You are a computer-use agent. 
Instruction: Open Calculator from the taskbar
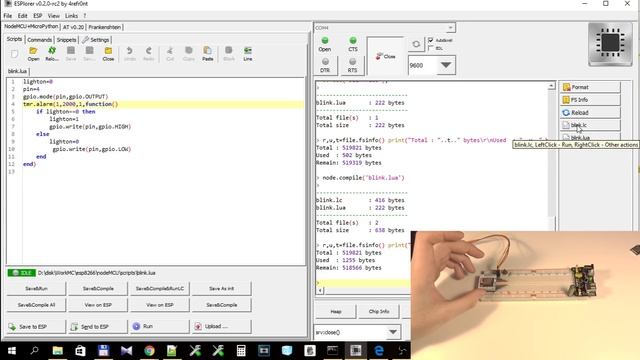coord(241,351)
